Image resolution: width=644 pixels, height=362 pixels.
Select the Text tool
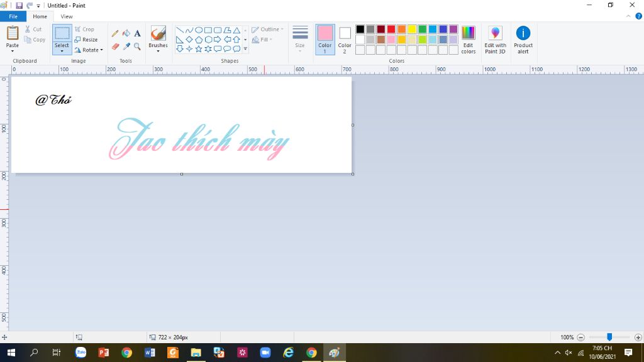pos(137,33)
